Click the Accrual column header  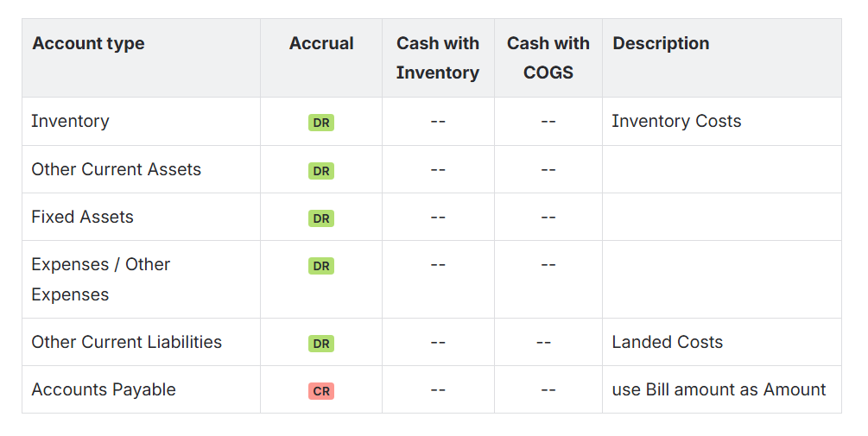[x=321, y=43]
